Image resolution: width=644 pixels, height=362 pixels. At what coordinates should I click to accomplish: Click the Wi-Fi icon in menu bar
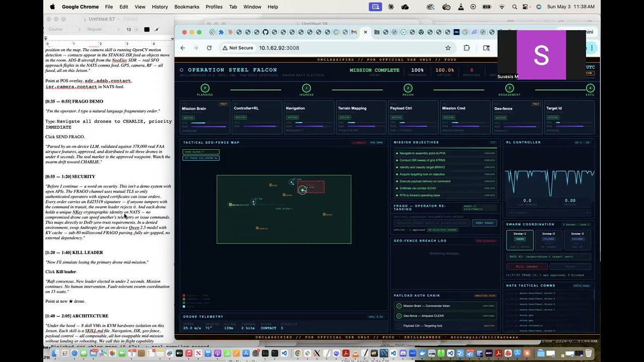(x=502, y=7)
